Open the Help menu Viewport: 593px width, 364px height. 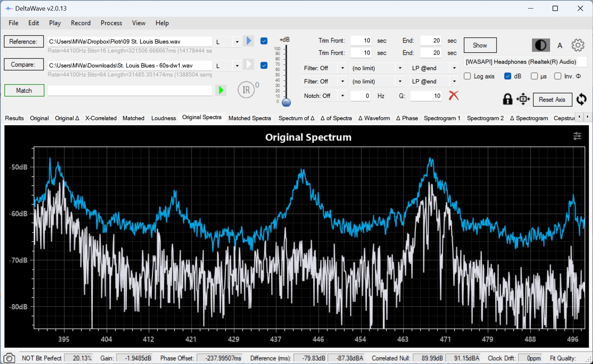(x=162, y=23)
